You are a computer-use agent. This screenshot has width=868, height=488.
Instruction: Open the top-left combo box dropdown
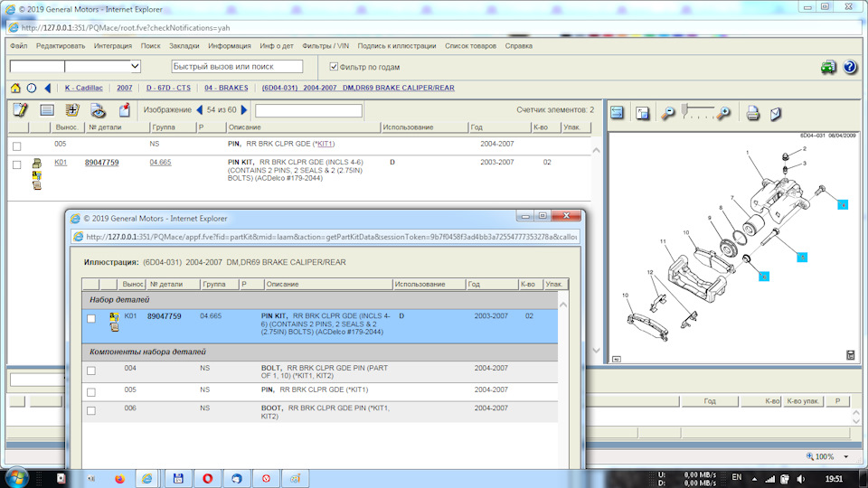(x=135, y=66)
